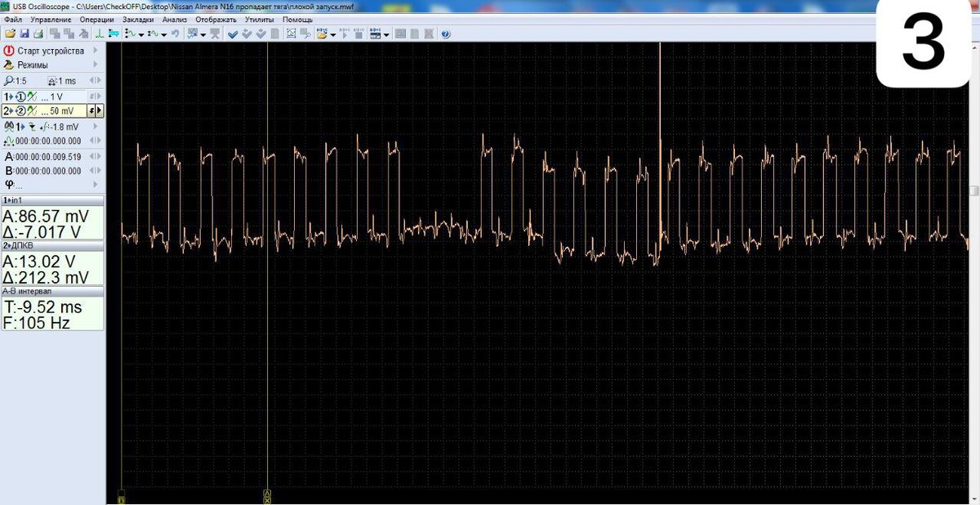Open the Помощь menu
The width and height of the screenshot is (980, 505).
tap(297, 19)
